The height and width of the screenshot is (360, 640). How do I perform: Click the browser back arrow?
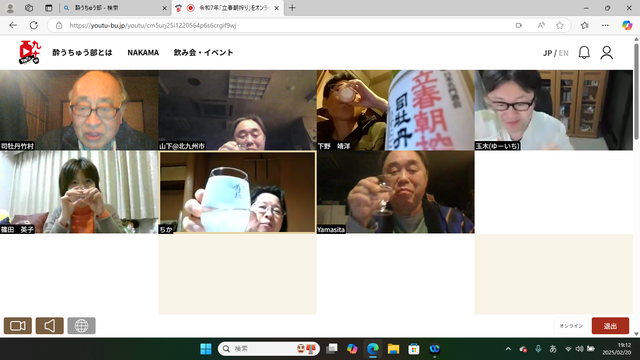click(x=13, y=25)
